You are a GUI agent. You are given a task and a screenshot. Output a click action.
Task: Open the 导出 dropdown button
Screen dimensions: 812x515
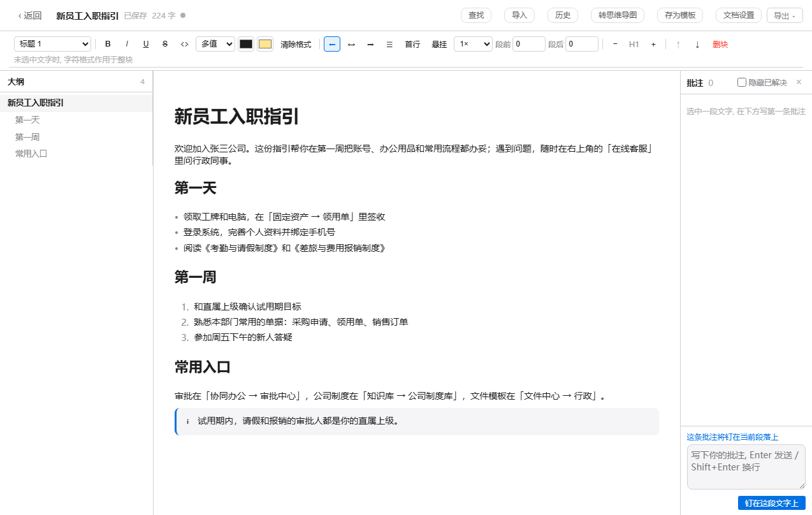(785, 16)
